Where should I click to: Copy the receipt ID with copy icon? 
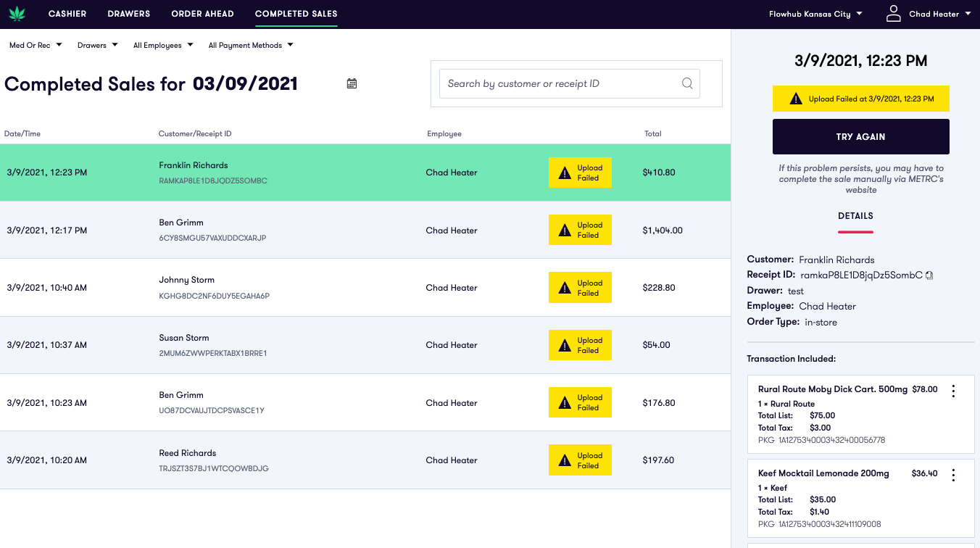[929, 275]
